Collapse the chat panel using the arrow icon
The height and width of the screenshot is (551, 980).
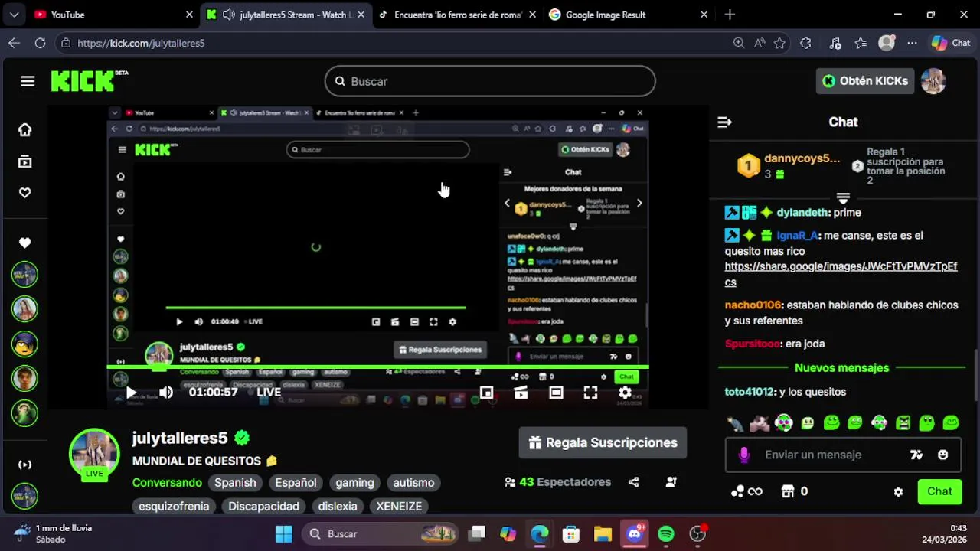pos(724,122)
